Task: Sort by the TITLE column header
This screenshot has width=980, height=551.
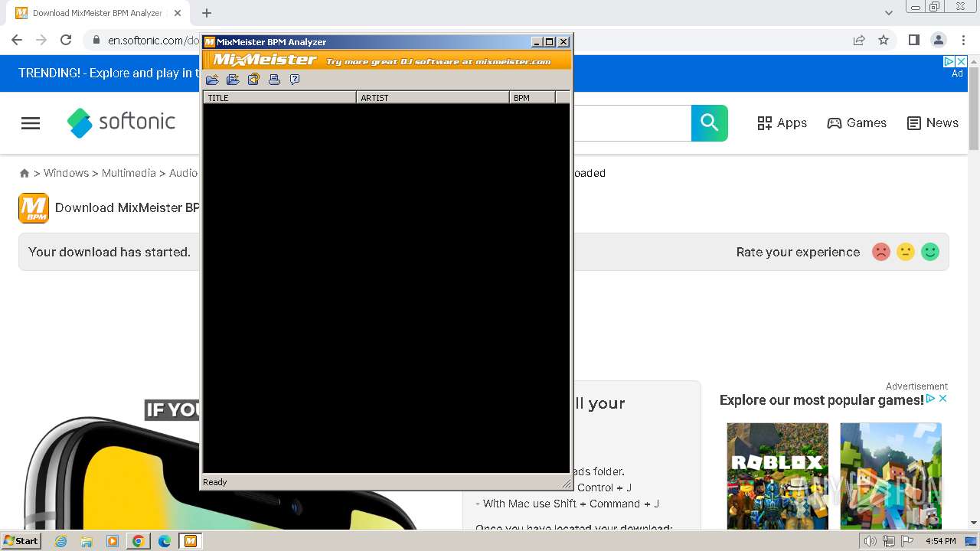Action: (279, 97)
